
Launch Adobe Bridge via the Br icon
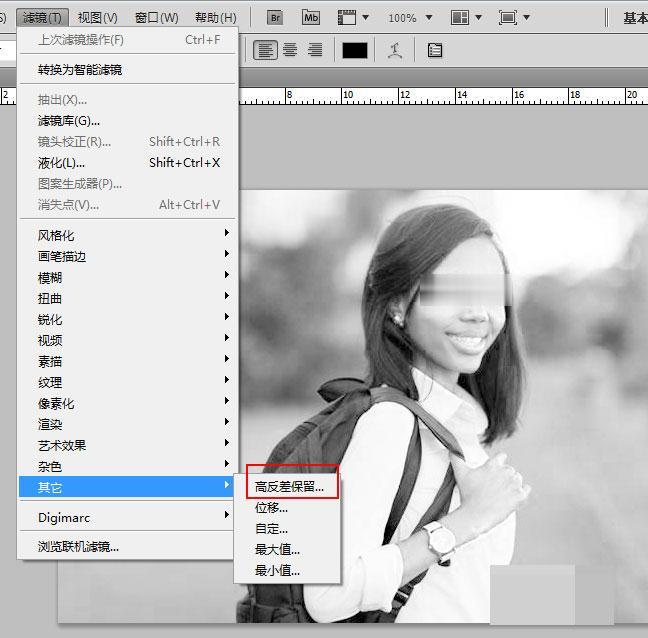click(x=275, y=18)
